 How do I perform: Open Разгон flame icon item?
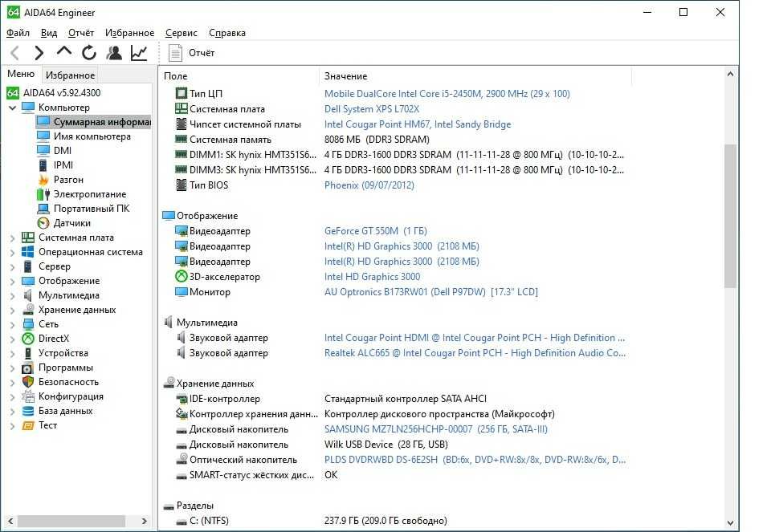tap(43, 179)
